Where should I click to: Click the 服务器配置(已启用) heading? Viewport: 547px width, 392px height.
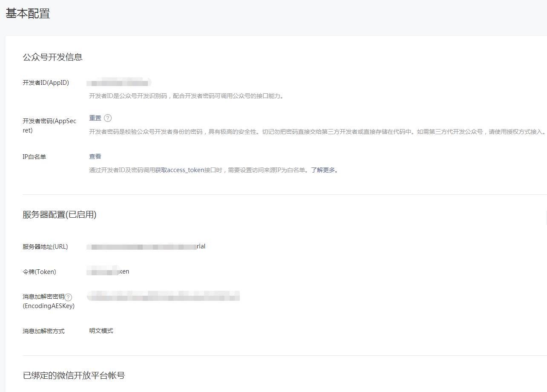(x=60, y=215)
